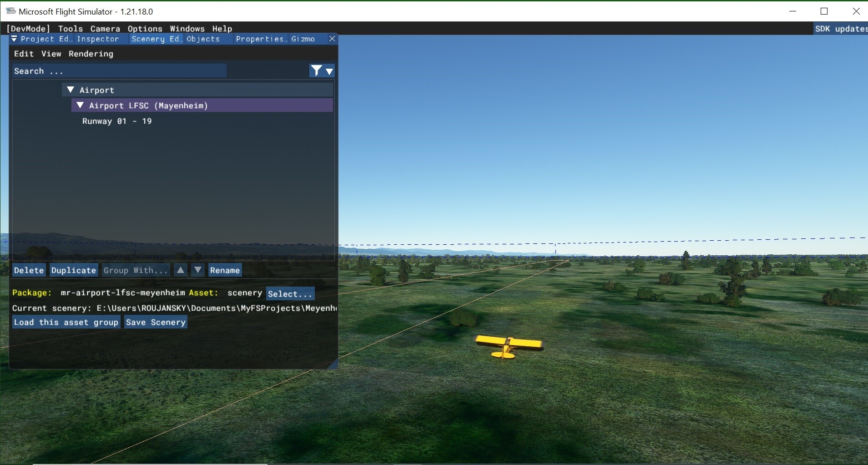Switch to the Gizmo tab
This screenshot has height=465, width=868.
tap(303, 39)
